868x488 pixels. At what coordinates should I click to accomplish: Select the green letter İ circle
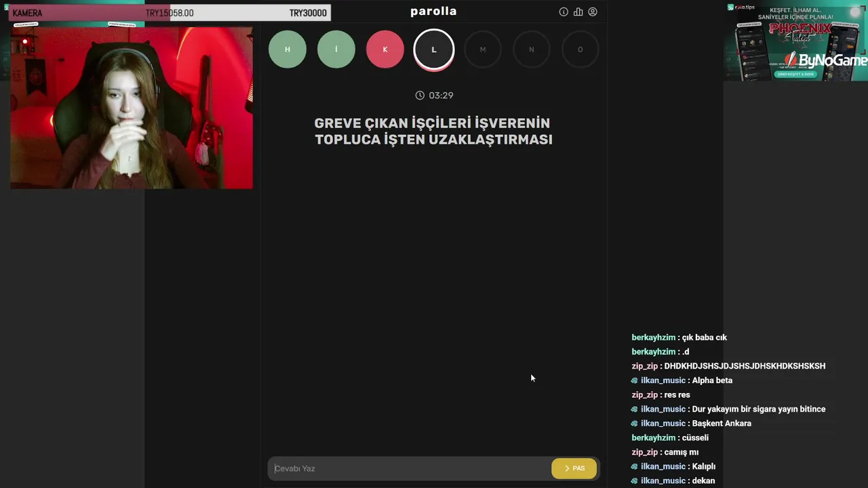336,49
